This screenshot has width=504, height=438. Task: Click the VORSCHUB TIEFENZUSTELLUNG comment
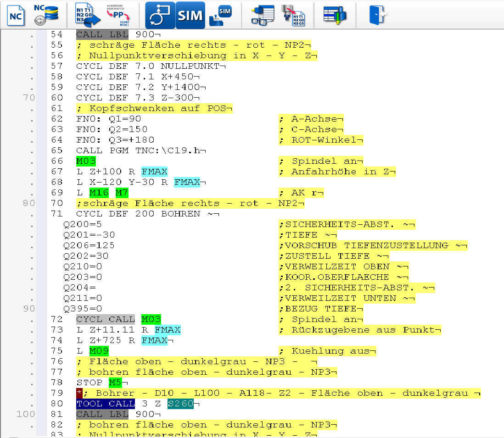pos(373,245)
